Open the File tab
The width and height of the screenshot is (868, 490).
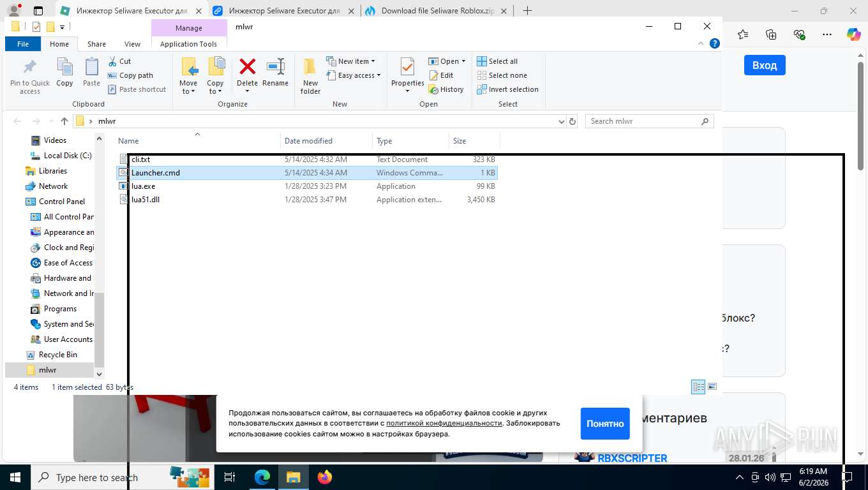(x=23, y=44)
